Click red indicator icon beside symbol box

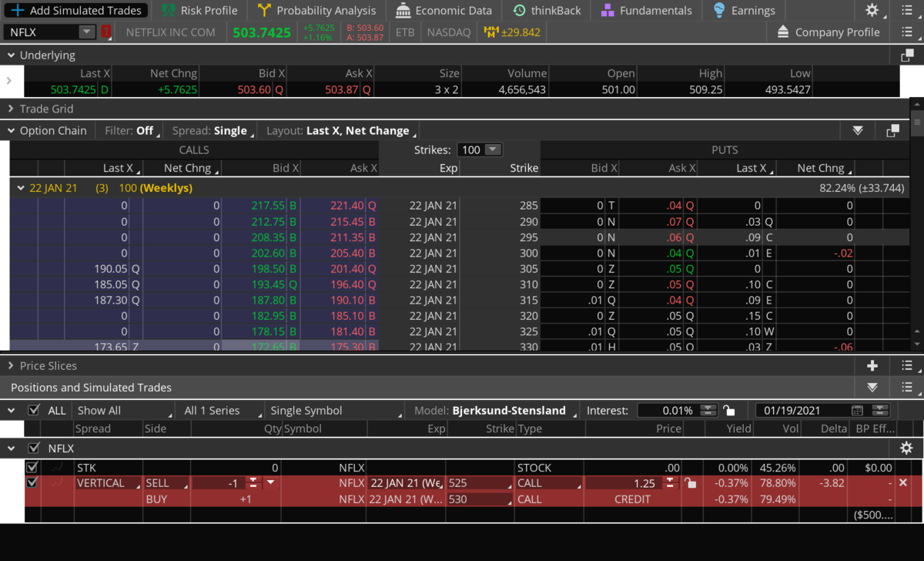coord(106,32)
